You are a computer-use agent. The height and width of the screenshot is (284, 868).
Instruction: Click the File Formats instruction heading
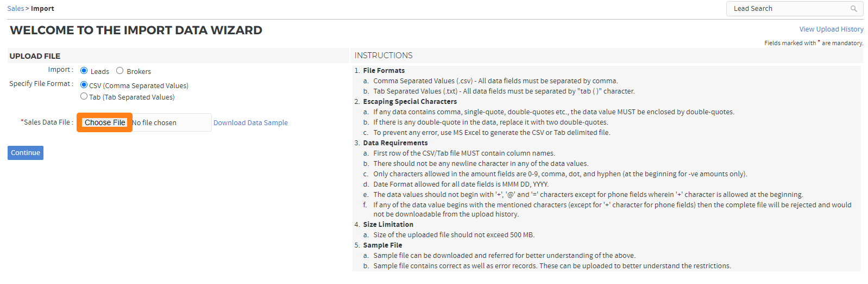384,71
